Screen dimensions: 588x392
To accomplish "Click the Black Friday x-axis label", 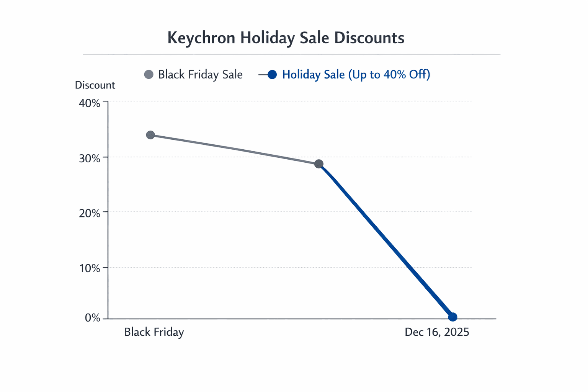I will tap(154, 332).
